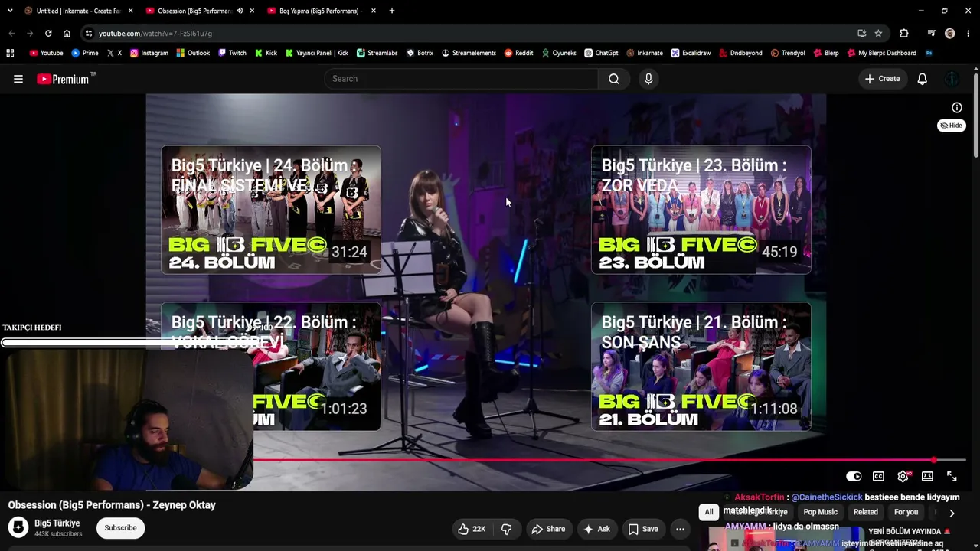This screenshot has height=551, width=980.
Task: Open the Streamlabs bookmark
Action: (x=377, y=53)
